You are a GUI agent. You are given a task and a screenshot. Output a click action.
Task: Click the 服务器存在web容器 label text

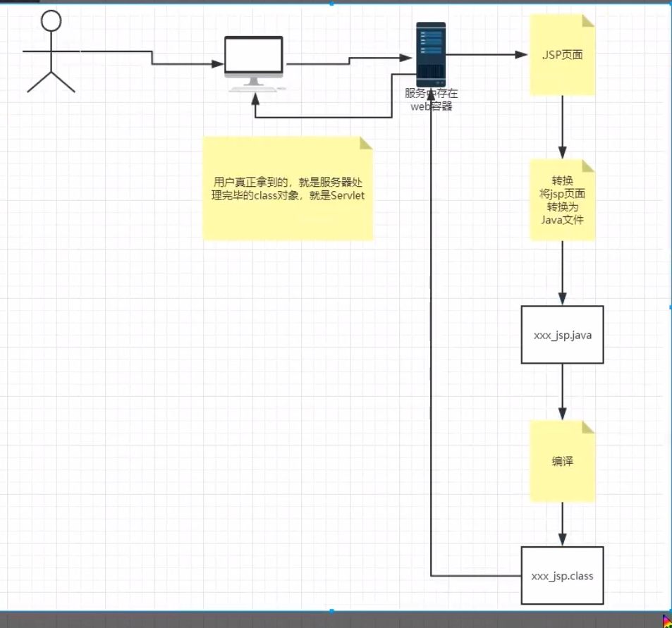(x=432, y=100)
